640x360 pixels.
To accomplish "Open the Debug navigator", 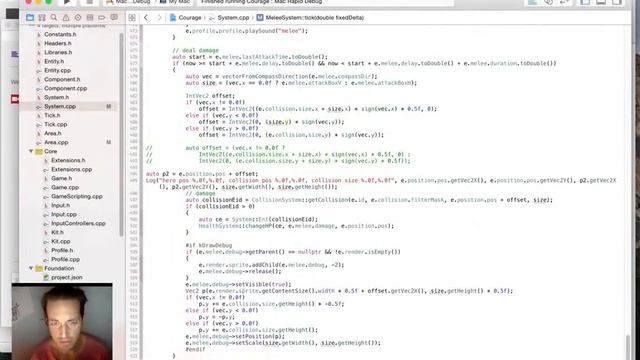I will [x=90, y=18].
